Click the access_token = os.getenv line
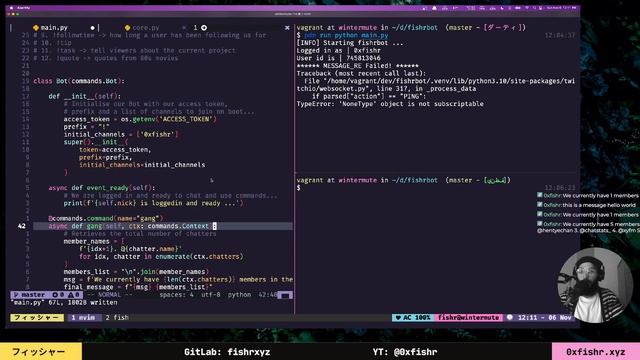Screen dimensions: 640x360 click(140, 119)
